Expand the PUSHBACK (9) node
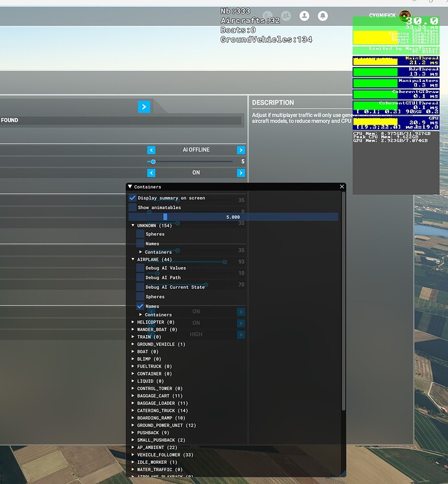The image size is (448, 484). tap(133, 433)
